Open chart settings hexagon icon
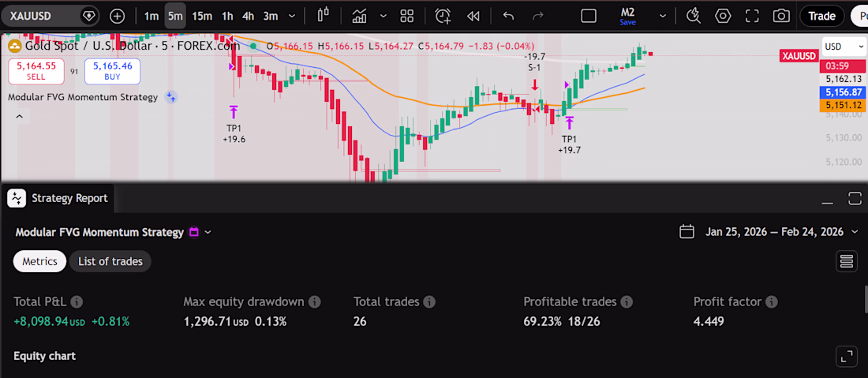868x378 pixels. 723,16
